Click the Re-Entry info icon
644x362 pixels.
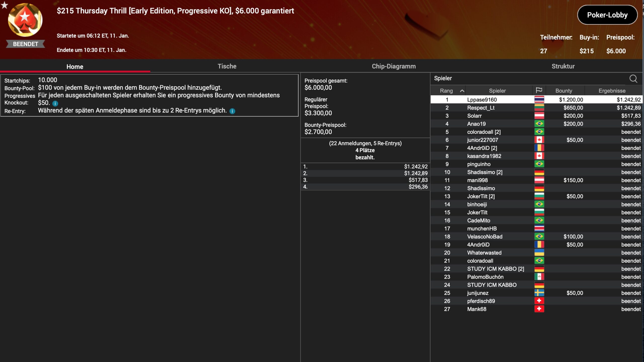coord(232,111)
